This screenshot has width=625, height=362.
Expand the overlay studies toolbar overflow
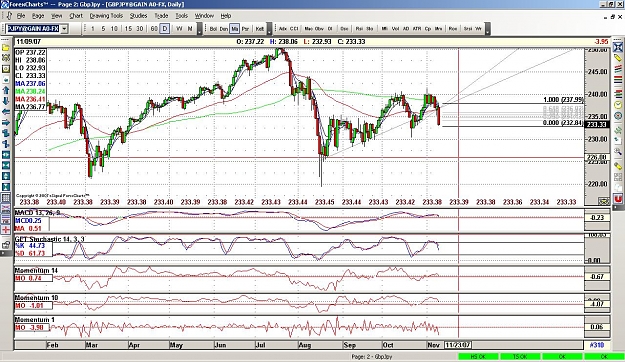[x=269, y=29]
